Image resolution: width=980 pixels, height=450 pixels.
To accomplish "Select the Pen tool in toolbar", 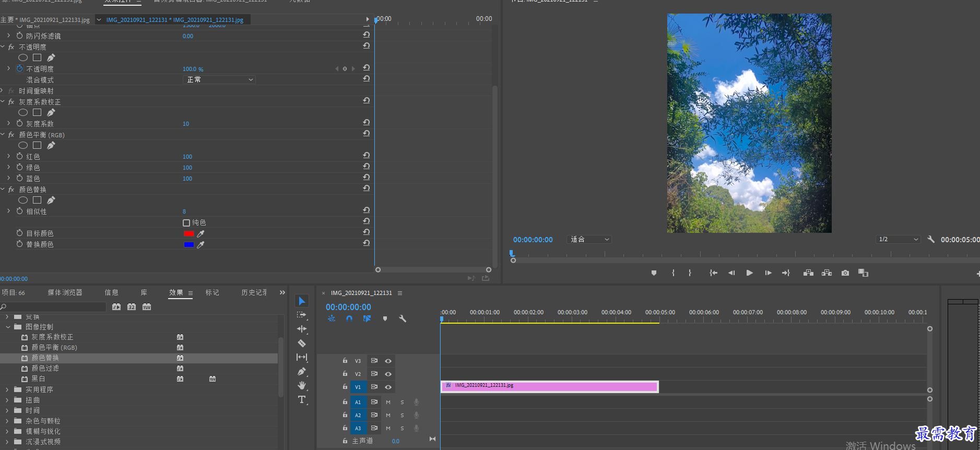I will coord(302,371).
